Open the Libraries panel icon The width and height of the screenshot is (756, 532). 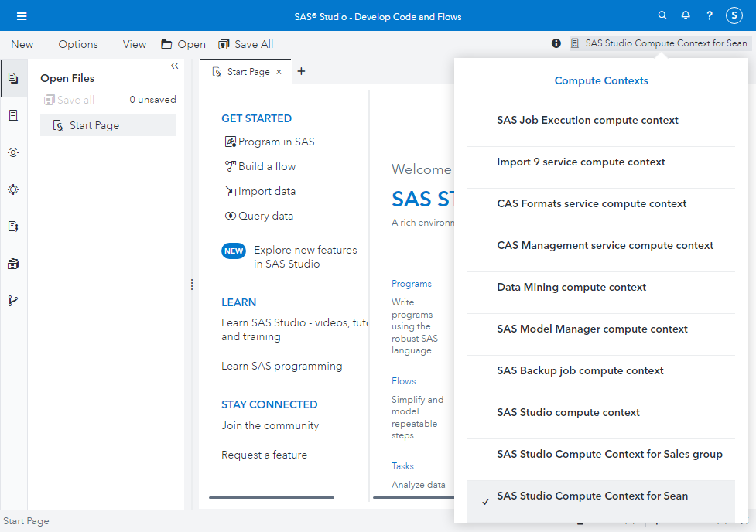pos(13,263)
